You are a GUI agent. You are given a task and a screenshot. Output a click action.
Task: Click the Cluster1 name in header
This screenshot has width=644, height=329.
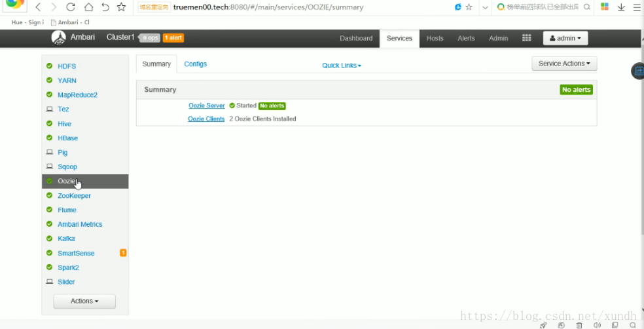pyautogui.click(x=120, y=37)
